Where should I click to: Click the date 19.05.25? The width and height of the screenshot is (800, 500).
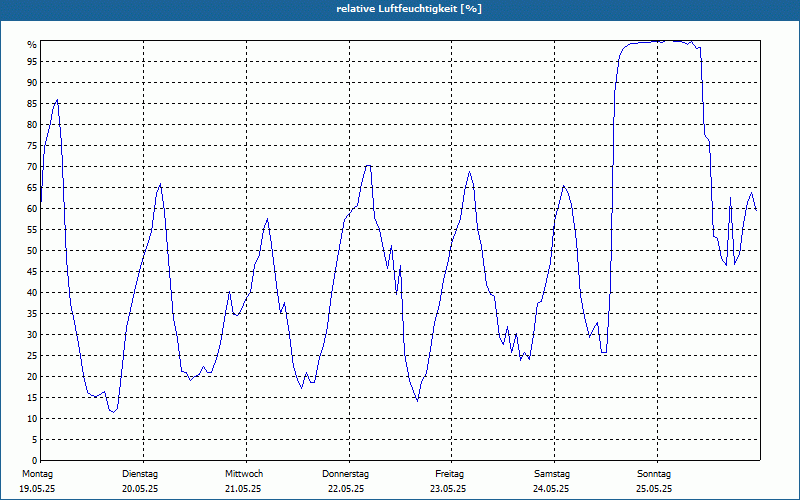click(37, 489)
